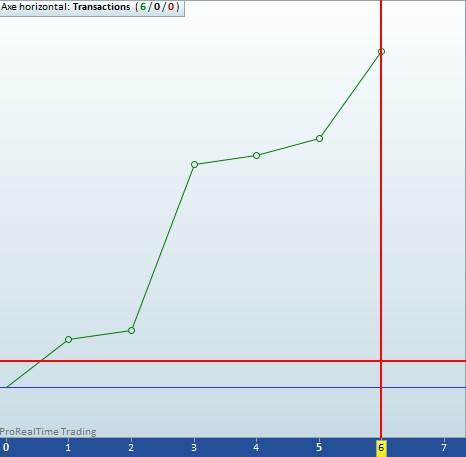Image resolution: width=466 pixels, height=457 pixels.
Task: Click axis label 4
Action: tap(256, 447)
